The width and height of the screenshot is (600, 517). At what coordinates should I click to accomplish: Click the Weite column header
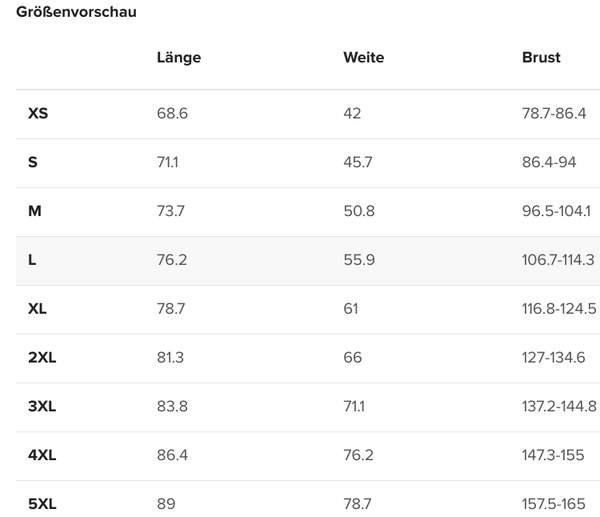pyautogui.click(x=364, y=57)
